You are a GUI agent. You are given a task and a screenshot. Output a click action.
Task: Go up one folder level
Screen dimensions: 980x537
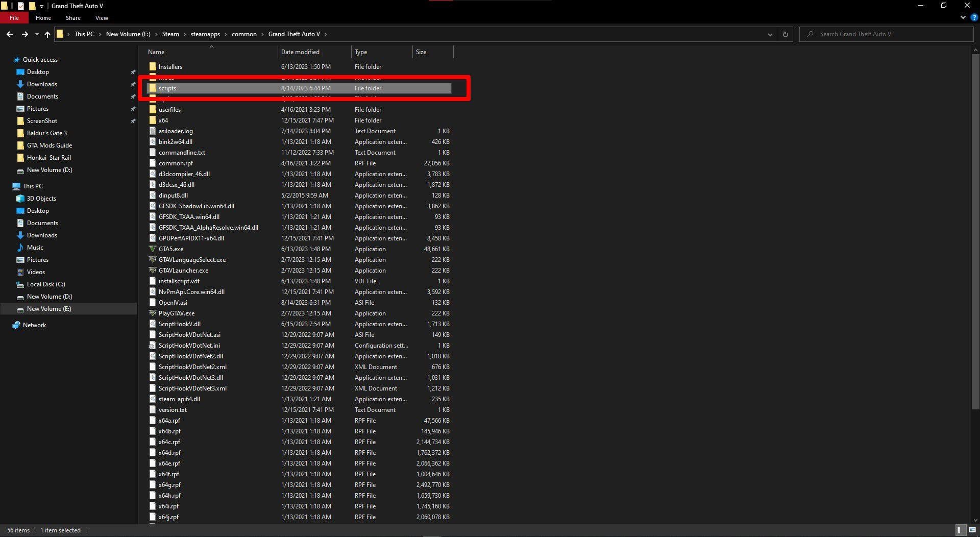coord(47,34)
